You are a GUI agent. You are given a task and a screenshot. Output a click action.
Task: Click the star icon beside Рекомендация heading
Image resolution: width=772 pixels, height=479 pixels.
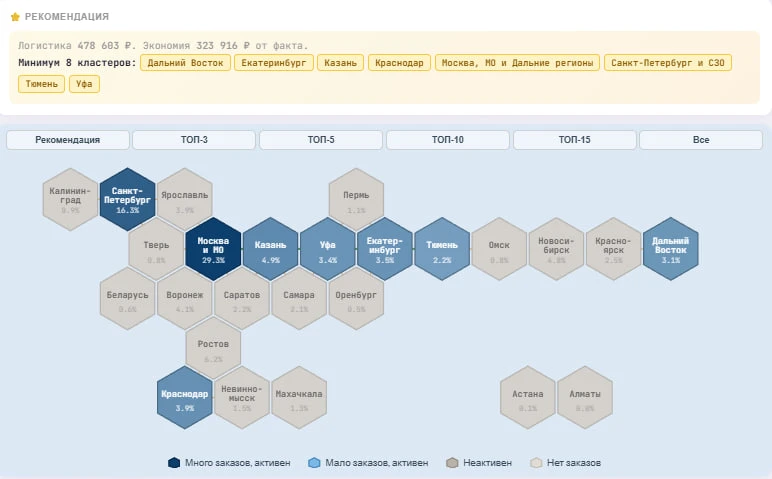[x=15, y=17]
